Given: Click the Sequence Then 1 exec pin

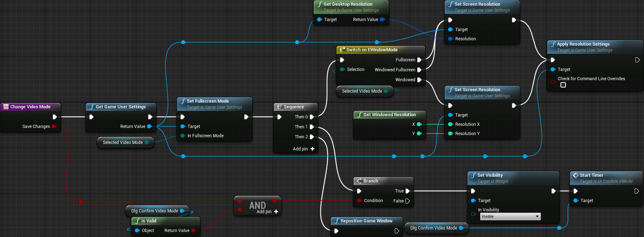Looking at the screenshot, I should click(312, 127).
